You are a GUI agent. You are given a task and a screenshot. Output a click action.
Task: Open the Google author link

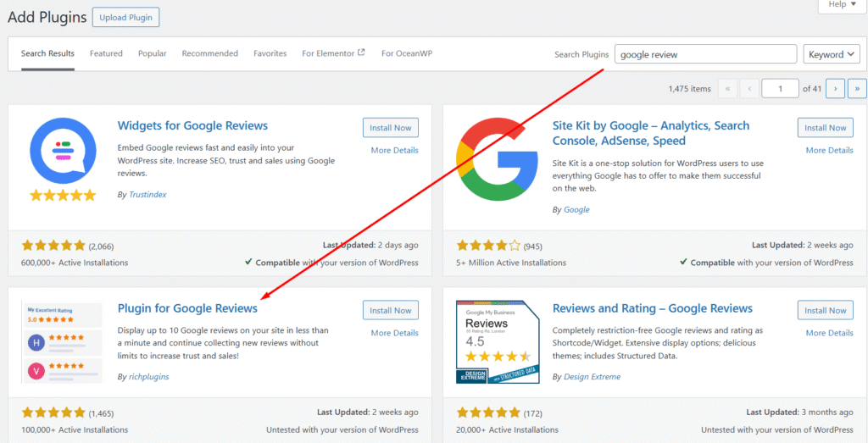[576, 209]
